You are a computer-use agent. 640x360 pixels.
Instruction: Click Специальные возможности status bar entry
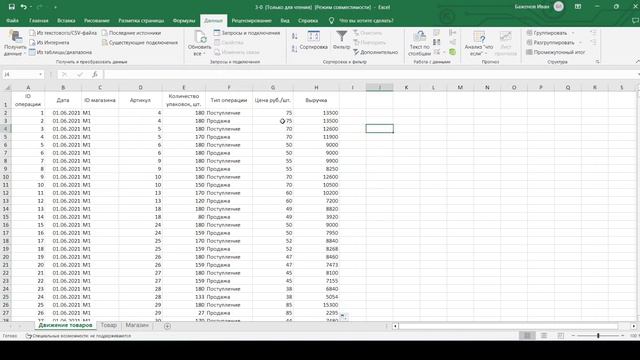[x=78, y=336]
